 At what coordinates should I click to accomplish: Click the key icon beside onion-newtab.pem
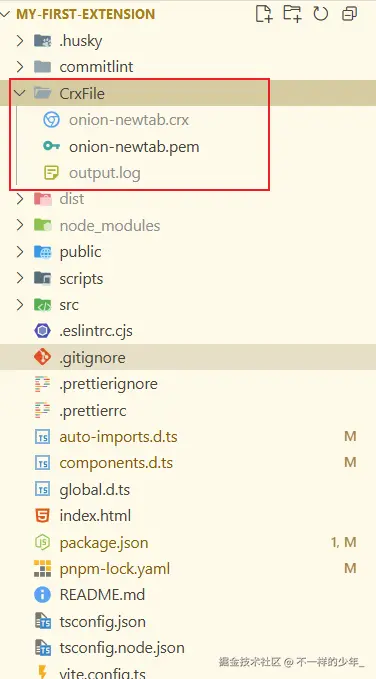tap(51, 146)
